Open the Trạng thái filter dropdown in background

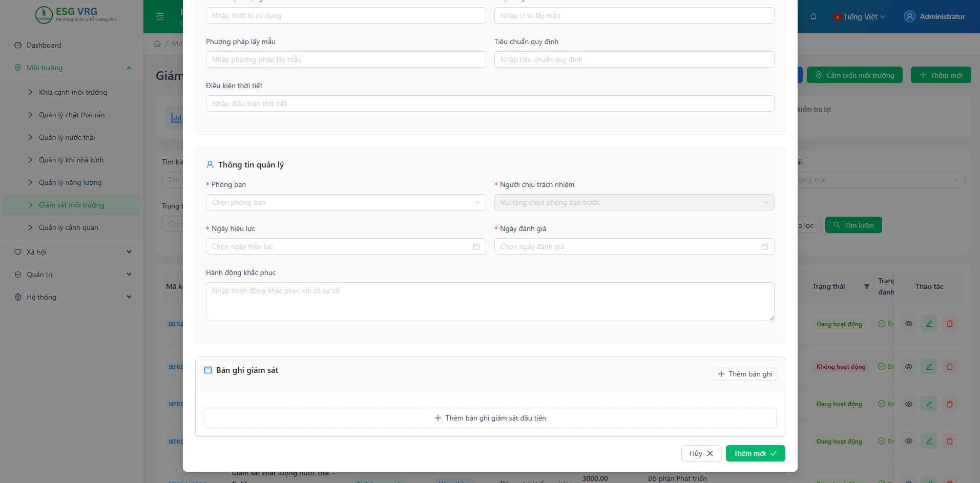[x=880, y=180]
